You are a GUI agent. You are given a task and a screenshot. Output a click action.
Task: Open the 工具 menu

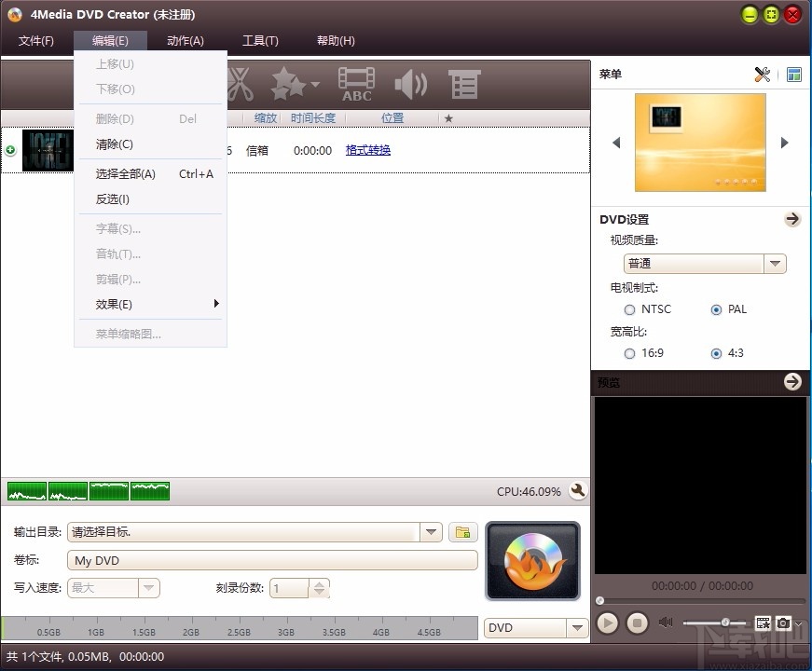pyautogui.click(x=260, y=40)
